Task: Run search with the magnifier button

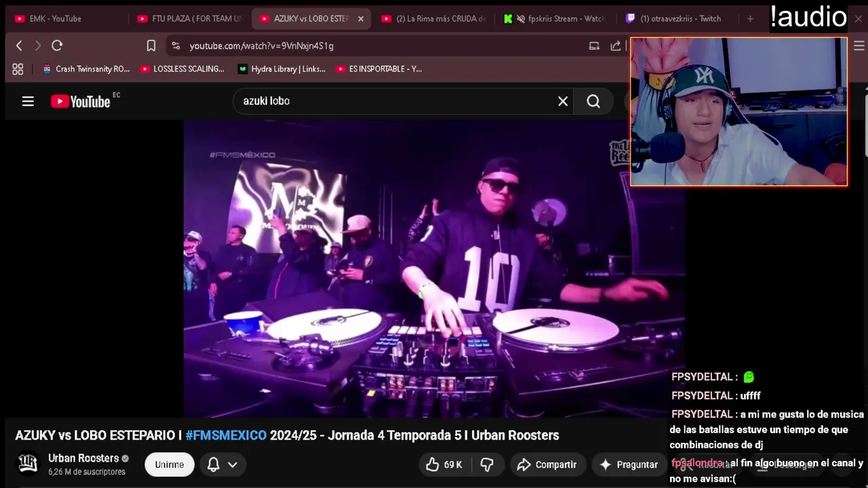Action: [x=593, y=101]
